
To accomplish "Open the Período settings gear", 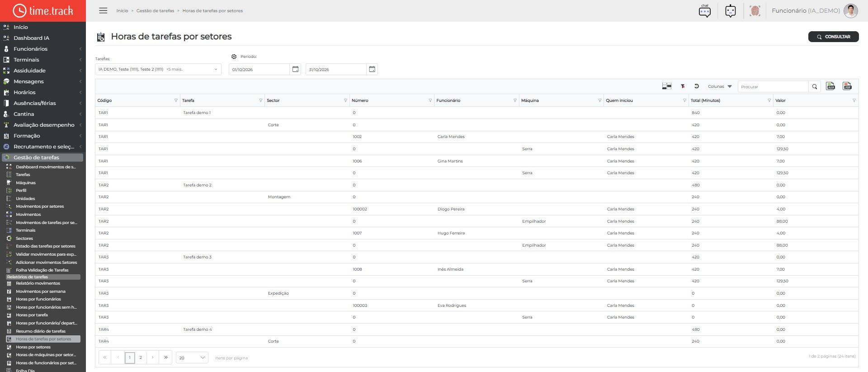I will coord(234,57).
